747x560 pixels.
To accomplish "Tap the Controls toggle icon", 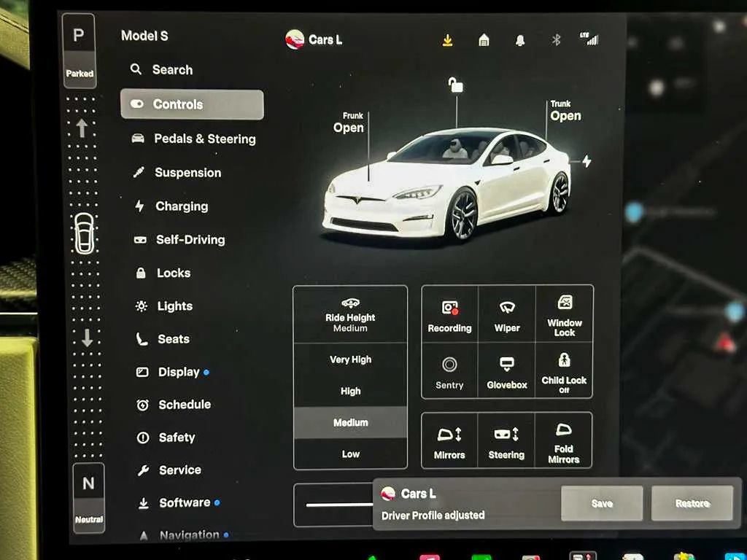I will tap(137, 104).
